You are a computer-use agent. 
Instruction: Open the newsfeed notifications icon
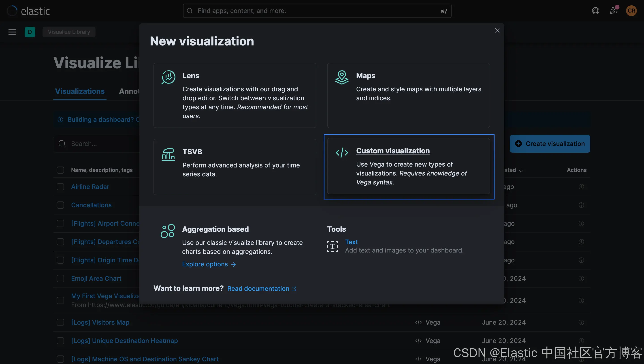(x=614, y=11)
